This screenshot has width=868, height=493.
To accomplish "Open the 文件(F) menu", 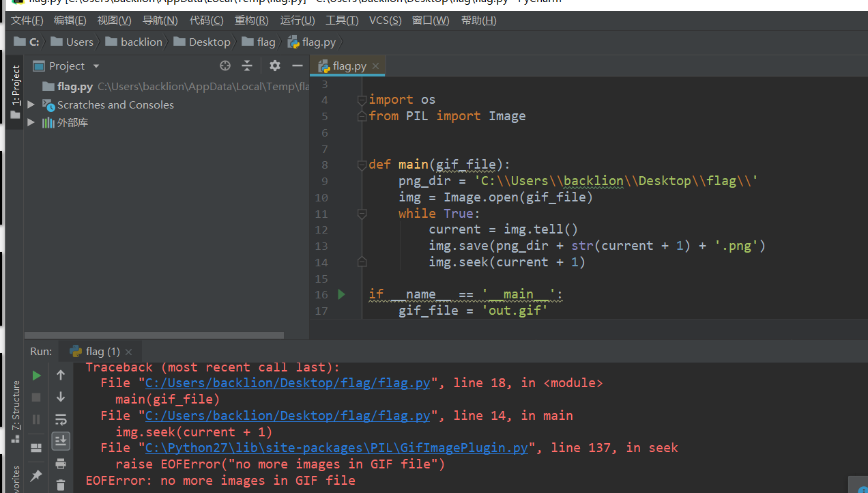I will click(27, 20).
